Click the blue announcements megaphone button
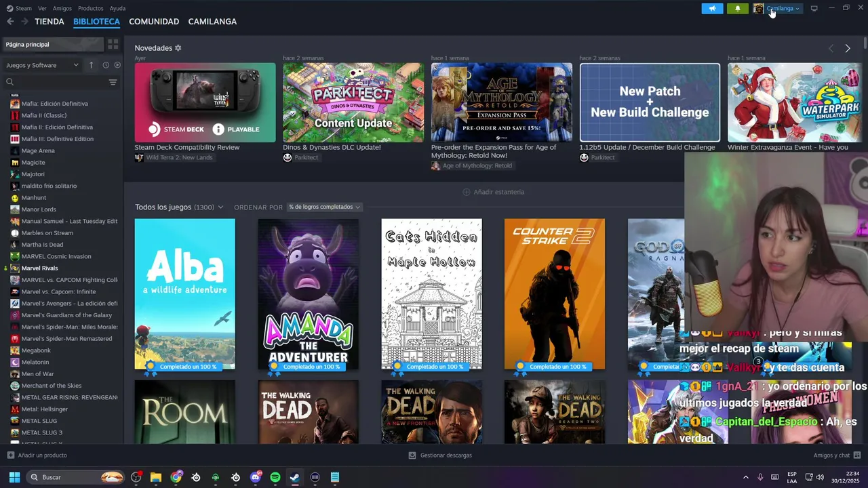Screen dimensions: 868x488 (x=712, y=8)
